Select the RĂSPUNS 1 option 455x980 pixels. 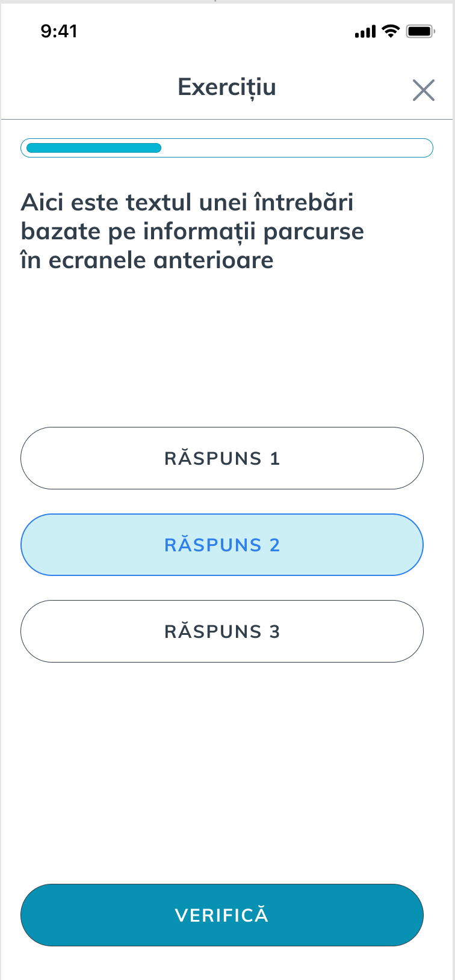(x=222, y=458)
